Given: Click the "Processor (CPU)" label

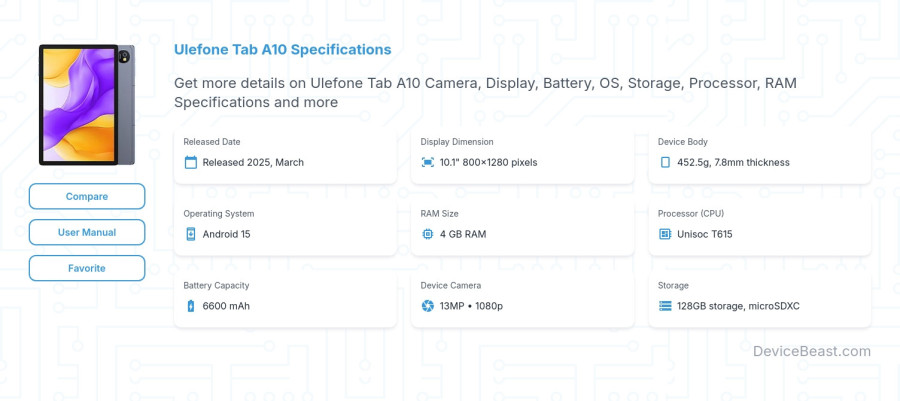Looking at the screenshot, I should [x=690, y=213].
